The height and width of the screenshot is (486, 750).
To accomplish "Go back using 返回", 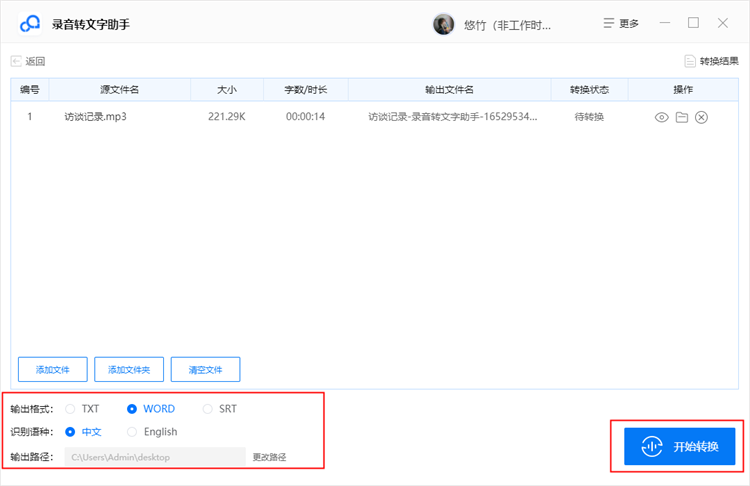I will coord(28,61).
